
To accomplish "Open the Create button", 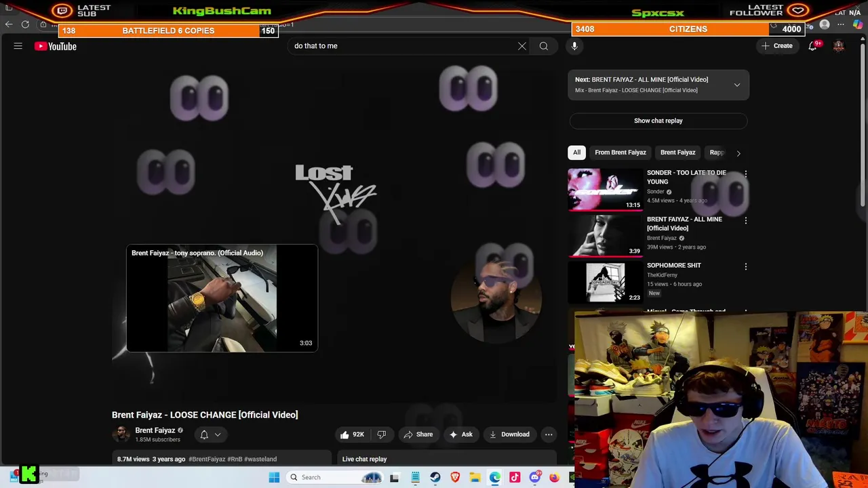I will point(776,46).
